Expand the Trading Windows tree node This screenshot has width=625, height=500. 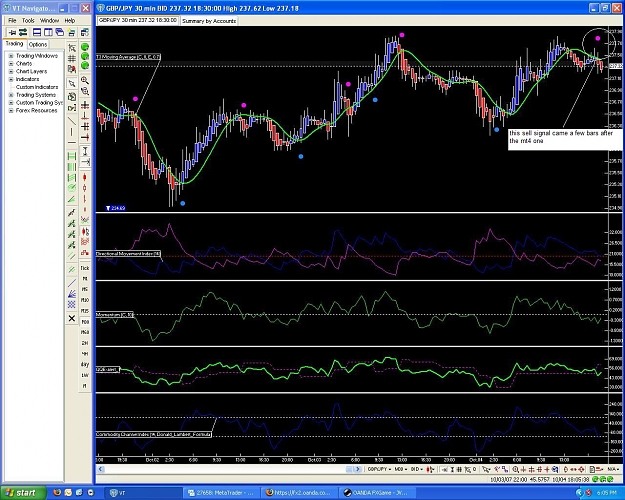11,56
